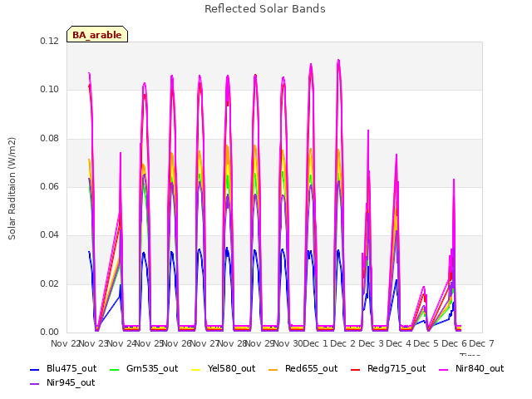Viewport: 532px width, 399px height.
Task: Click the Nov 22 x-axis date label
Action: click(x=65, y=343)
